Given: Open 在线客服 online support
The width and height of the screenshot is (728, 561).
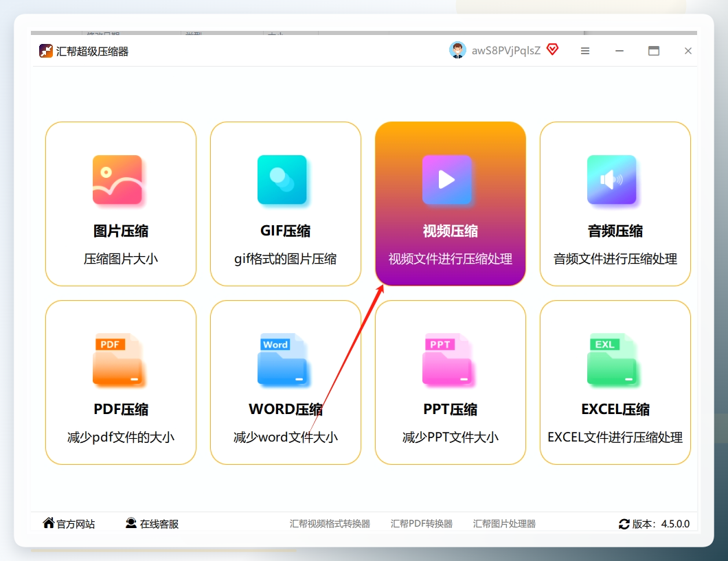Looking at the screenshot, I should coord(159,524).
